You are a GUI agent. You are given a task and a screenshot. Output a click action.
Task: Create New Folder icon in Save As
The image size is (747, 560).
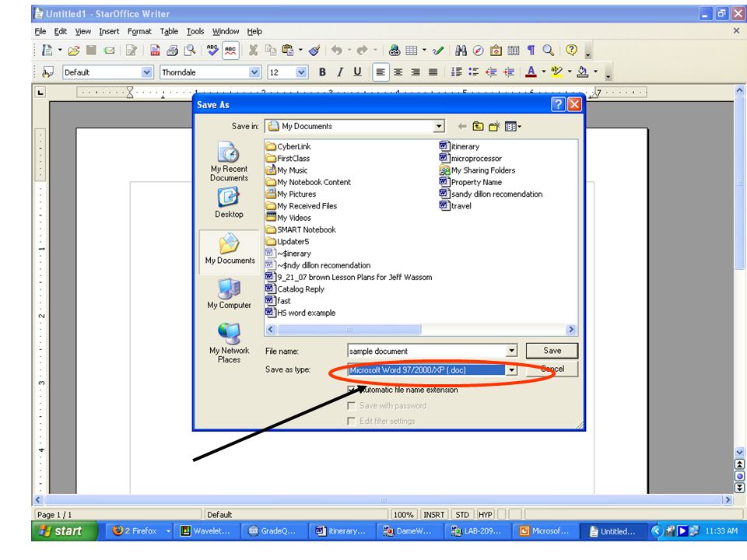[494, 126]
